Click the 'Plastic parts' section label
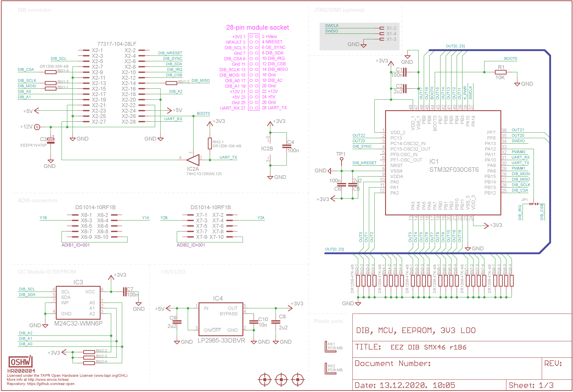This screenshot has width=573, height=392. point(328,321)
